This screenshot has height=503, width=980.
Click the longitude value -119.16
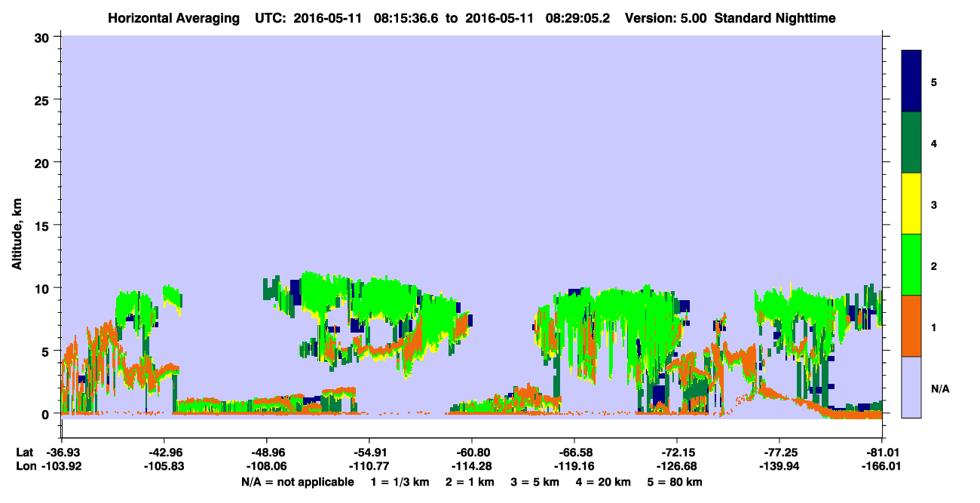574,466
